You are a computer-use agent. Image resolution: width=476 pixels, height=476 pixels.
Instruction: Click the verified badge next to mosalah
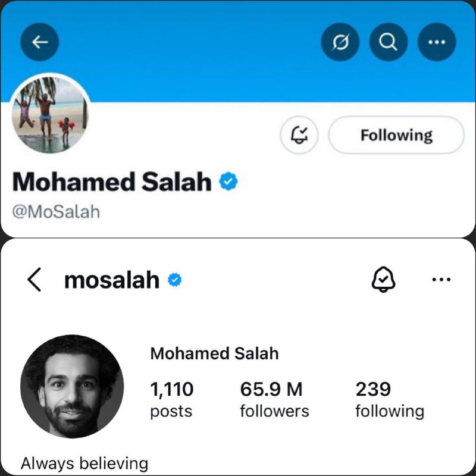[174, 280]
